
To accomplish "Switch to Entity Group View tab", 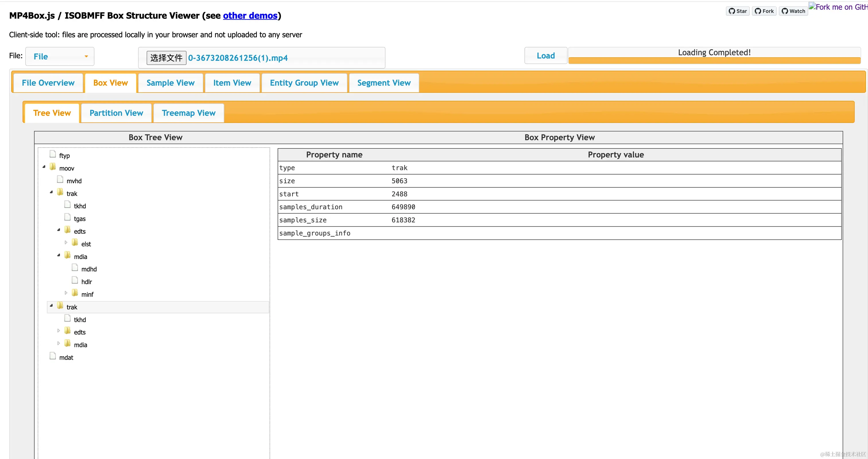I will click(304, 83).
